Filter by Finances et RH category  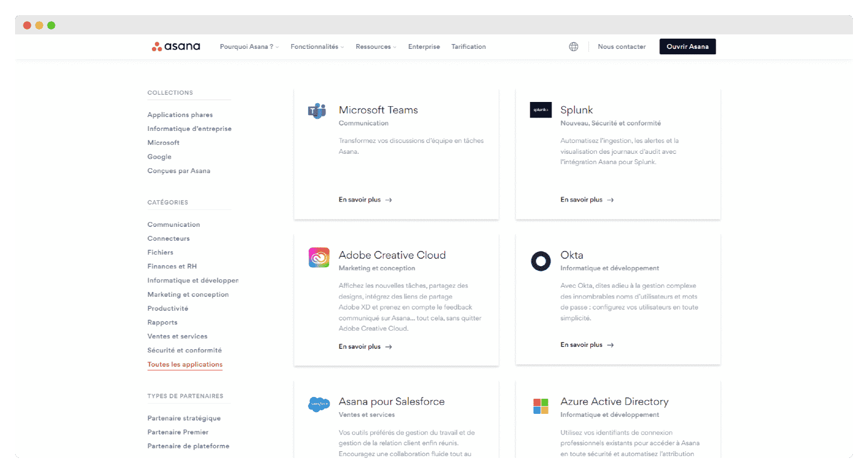pos(172,266)
